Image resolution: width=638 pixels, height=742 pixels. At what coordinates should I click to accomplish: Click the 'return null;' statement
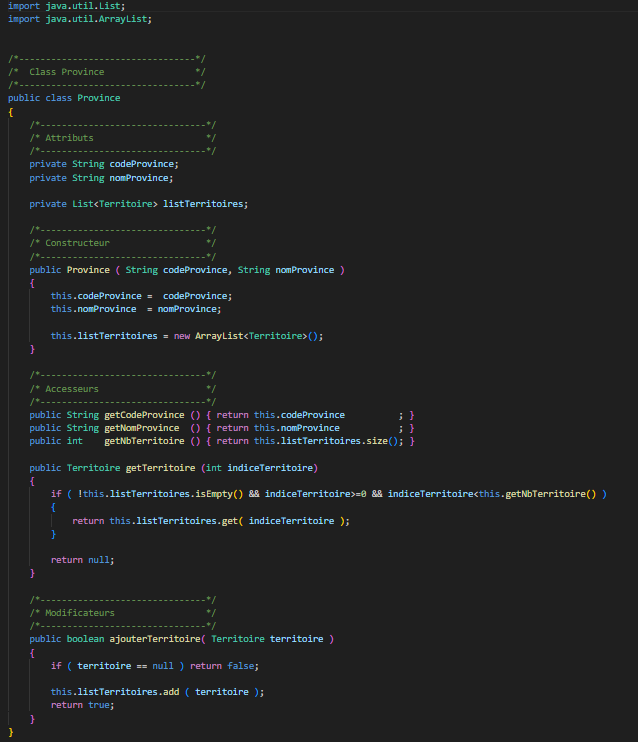tap(82, 560)
